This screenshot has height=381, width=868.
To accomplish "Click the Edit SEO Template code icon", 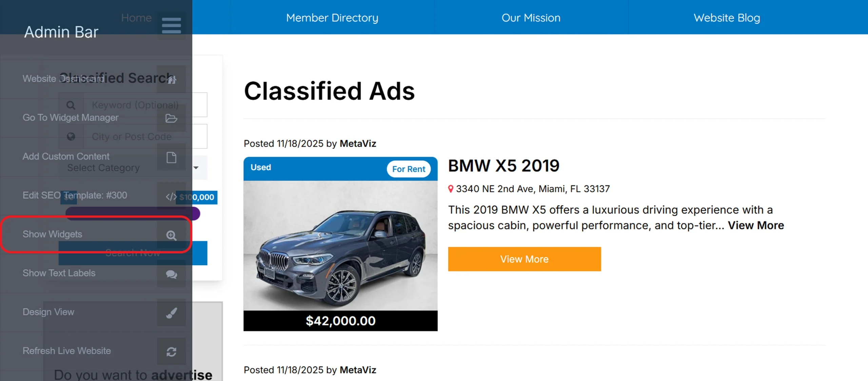I will [x=171, y=196].
